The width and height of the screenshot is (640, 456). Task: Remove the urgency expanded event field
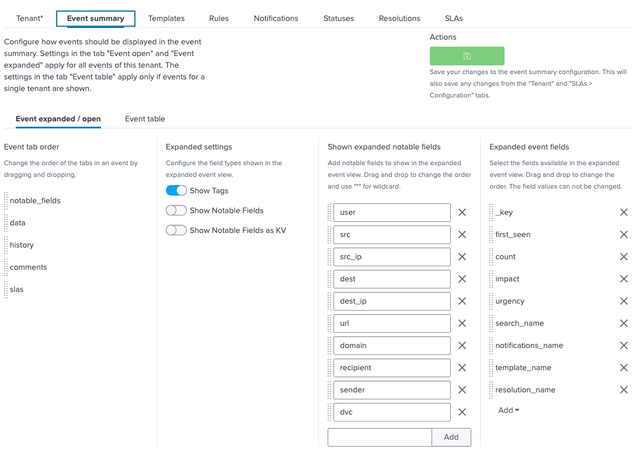pos(624,301)
